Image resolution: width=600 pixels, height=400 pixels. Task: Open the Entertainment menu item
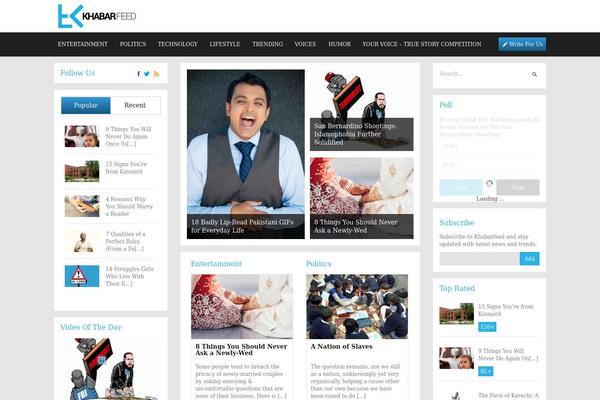coord(83,44)
